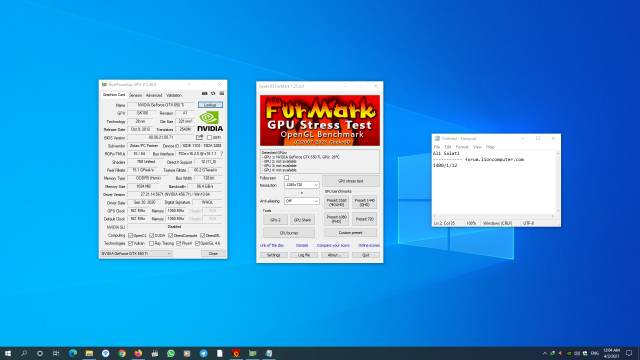
Task: Click the Lookup button in GPU-Z
Action: tap(210, 105)
